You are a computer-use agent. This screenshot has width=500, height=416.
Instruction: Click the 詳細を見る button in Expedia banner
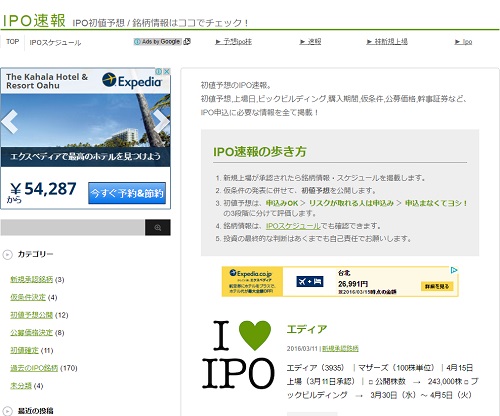click(x=437, y=286)
